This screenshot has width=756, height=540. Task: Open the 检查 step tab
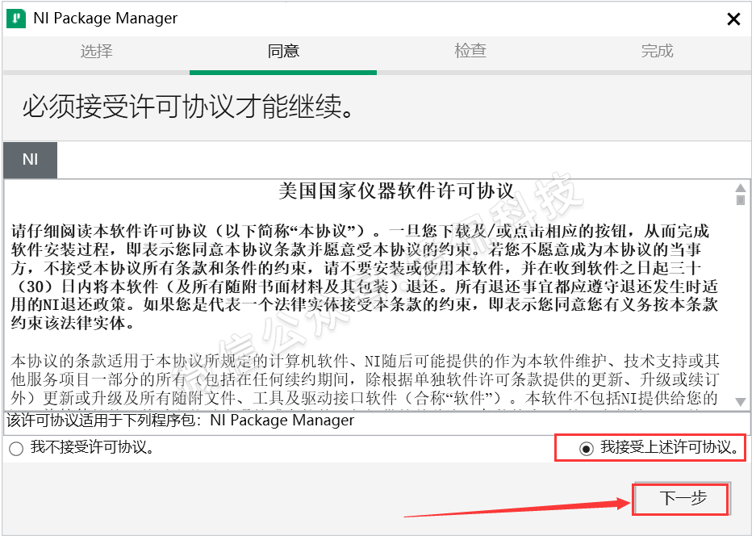click(x=470, y=51)
